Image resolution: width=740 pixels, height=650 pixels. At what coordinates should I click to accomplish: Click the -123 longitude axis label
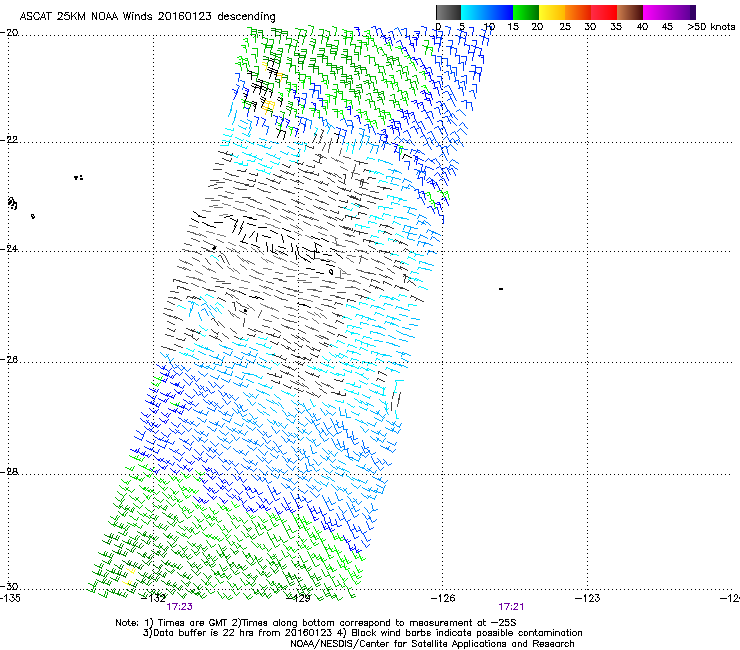point(588,598)
